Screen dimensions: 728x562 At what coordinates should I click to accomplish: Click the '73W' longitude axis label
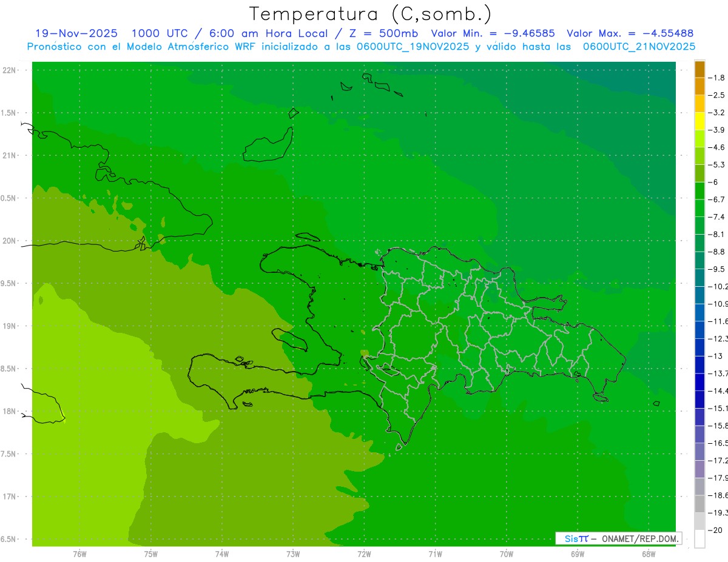pyautogui.click(x=293, y=554)
